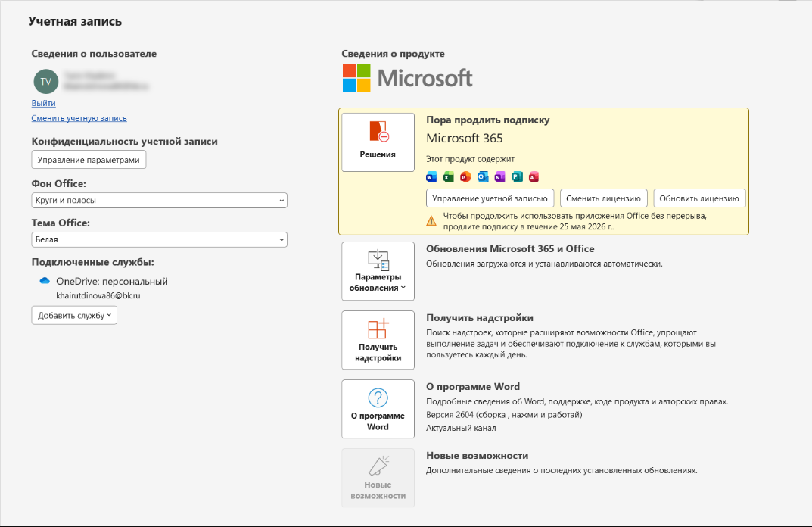Click the yellow subscription warning triangle
This screenshot has width=812, height=527.
[431, 221]
